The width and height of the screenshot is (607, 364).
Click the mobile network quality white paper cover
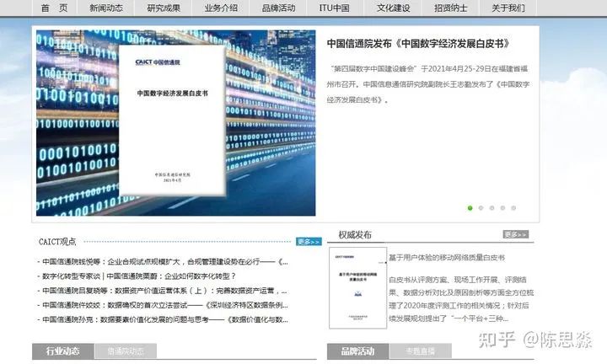(x=357, y=288)
